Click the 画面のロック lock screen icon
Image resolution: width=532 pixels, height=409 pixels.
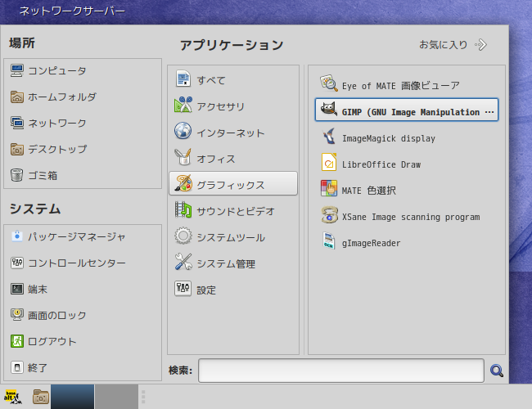[16, 315]
